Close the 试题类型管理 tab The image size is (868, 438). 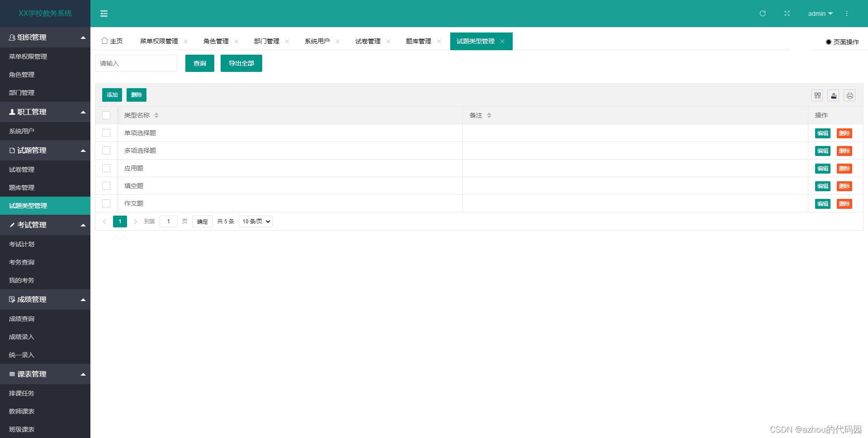point(502,41)
